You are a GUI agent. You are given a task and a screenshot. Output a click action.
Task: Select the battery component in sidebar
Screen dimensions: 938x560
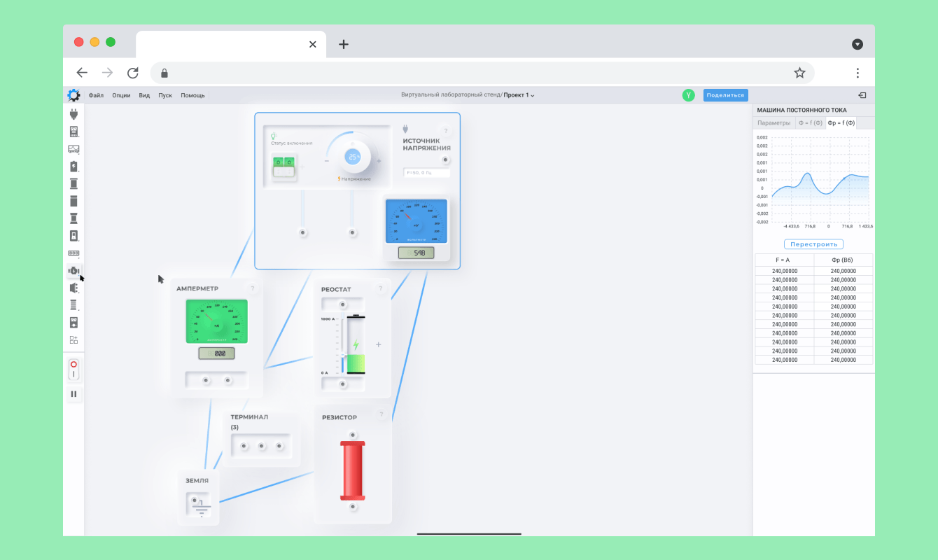point(73,167)
